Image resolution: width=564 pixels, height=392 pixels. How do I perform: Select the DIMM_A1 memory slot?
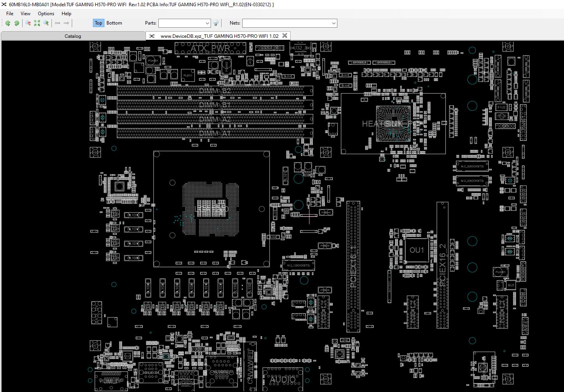click(215, 133)
